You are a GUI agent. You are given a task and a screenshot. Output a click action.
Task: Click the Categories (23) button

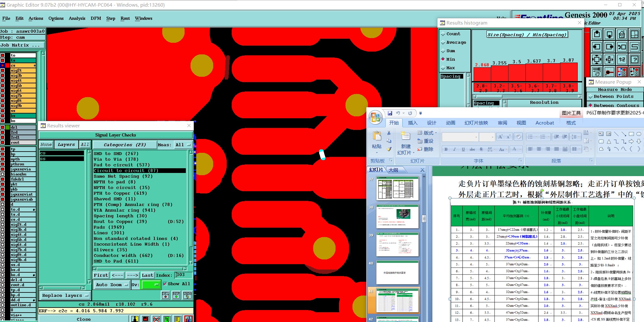point(125,145)
